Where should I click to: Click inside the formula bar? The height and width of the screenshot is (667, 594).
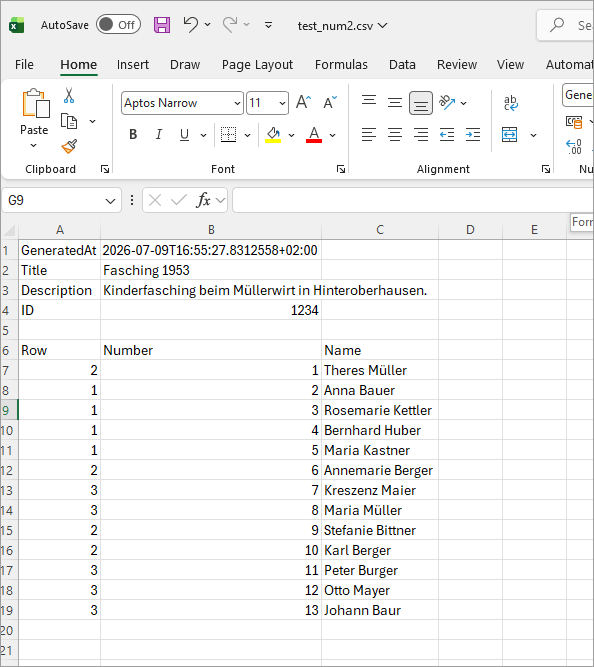(413, 200)
